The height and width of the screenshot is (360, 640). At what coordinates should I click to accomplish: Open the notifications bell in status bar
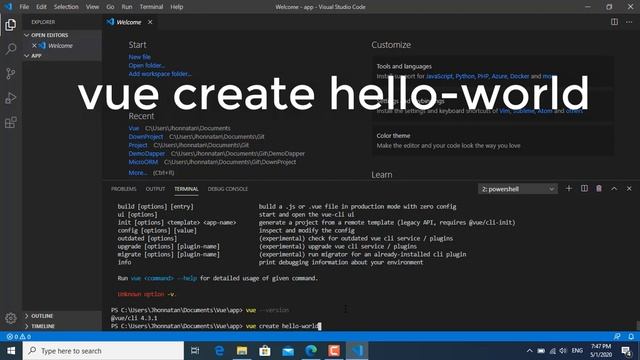coord(631,337)
